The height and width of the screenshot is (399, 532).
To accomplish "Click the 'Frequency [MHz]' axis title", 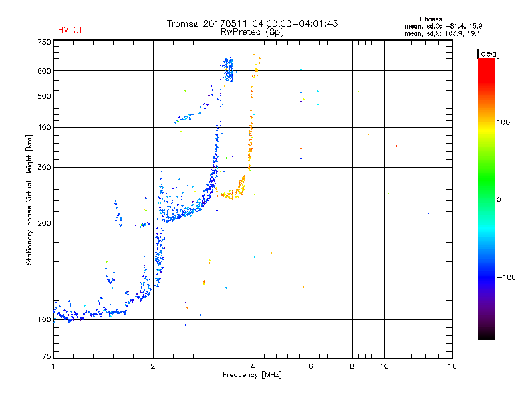I will click(252, 375).
